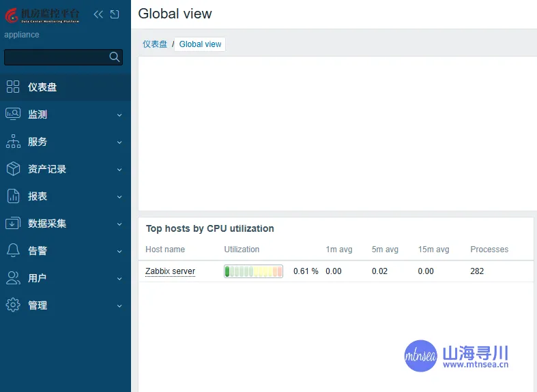The image size is (537, 392).
Task: Click the magnifier search icon
Action: click(x=115, y=57)
